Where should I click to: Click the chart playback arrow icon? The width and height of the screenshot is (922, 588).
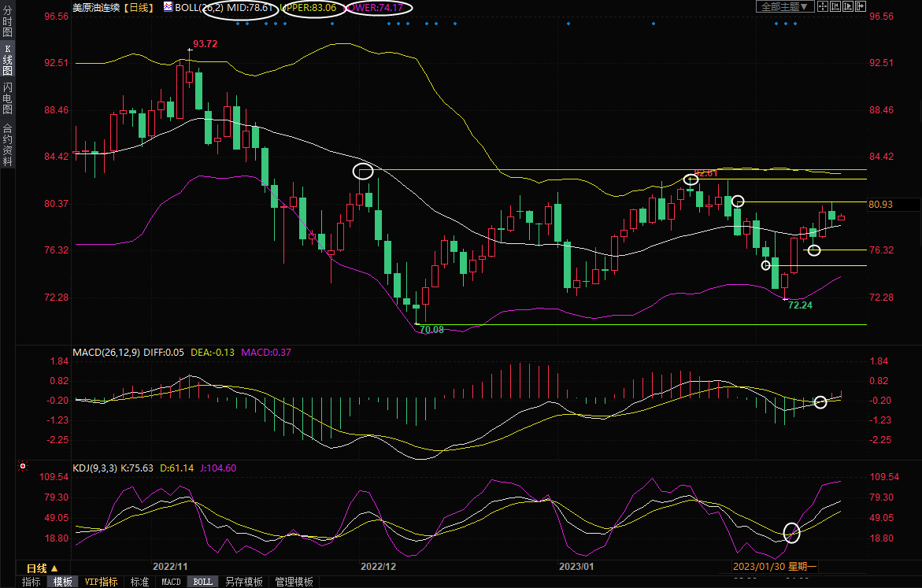pyautogui.click(x=847, y=6)
